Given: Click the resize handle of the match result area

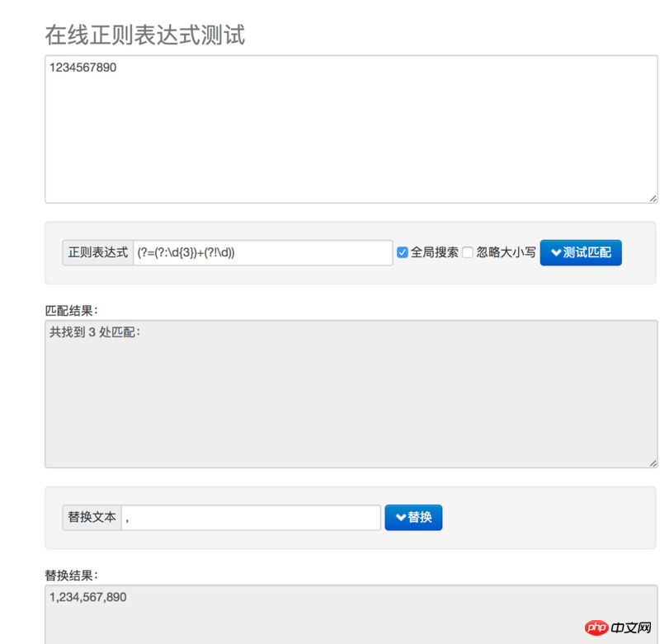Looking at the screenshot, I should tap(653, 463).
